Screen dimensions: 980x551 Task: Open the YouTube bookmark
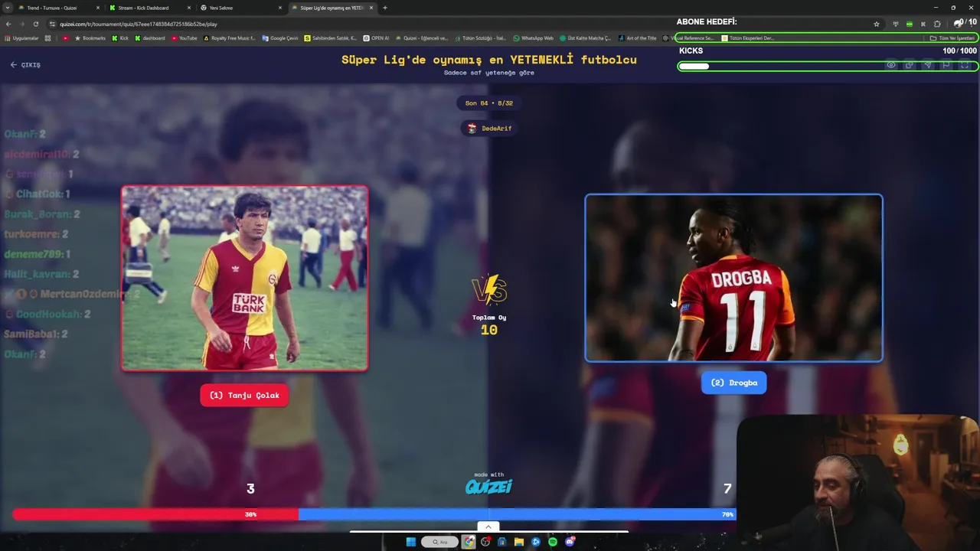(x=185, y=37)
